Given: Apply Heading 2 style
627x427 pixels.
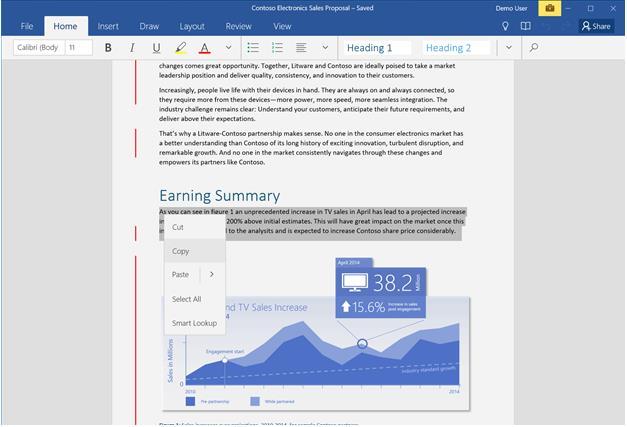Looking at the screenshot, I should (456, 48).
